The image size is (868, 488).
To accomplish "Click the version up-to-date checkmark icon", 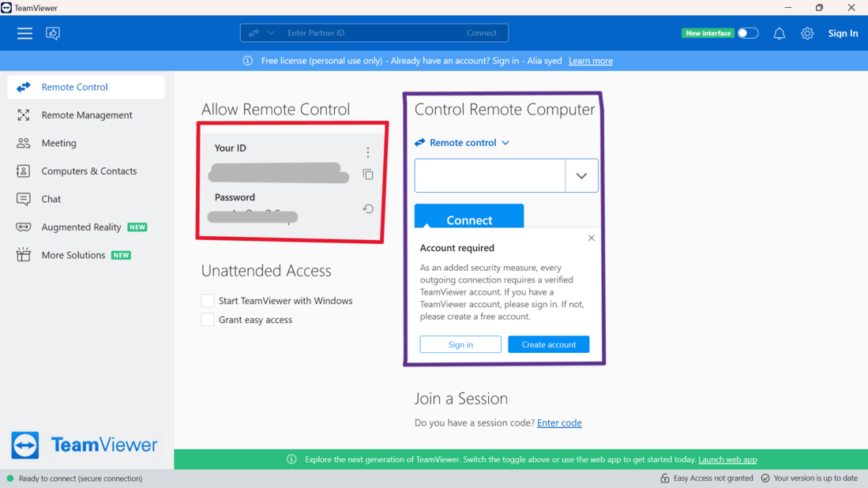I will pyautogui.click(x=765, y=478).
